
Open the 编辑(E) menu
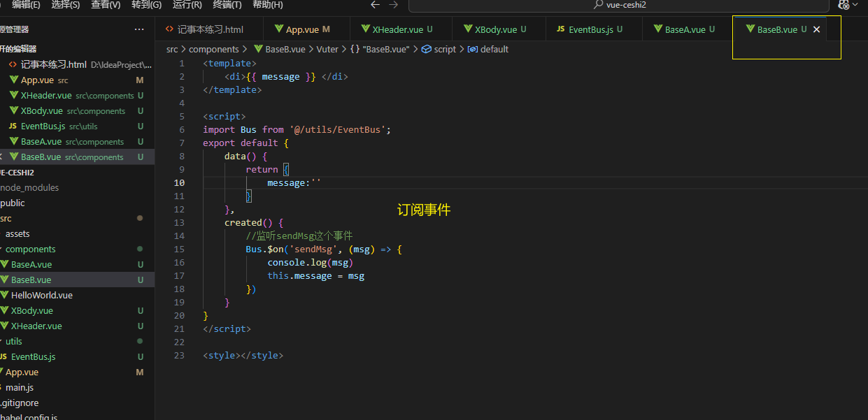coord(26,5)
